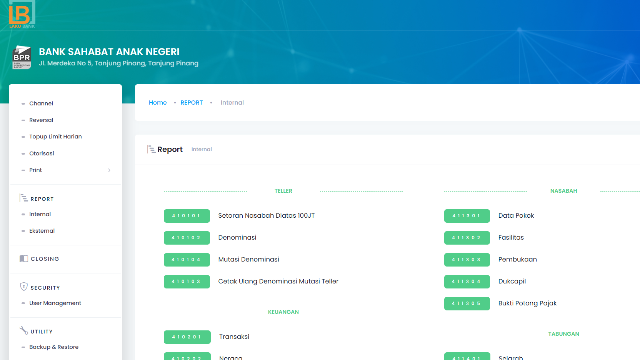Open the Channel menu item
The image size is (640, 360).
click(x=41, y=103)
